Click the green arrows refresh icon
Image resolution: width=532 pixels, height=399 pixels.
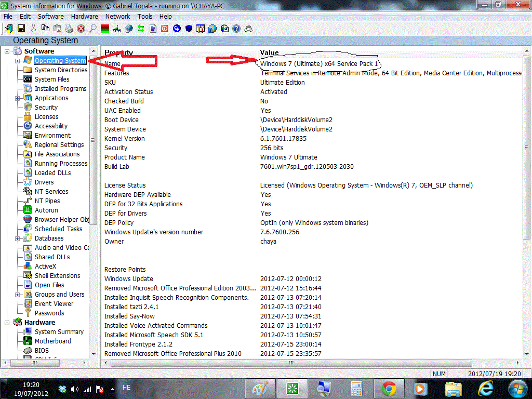tap(141, 29)
